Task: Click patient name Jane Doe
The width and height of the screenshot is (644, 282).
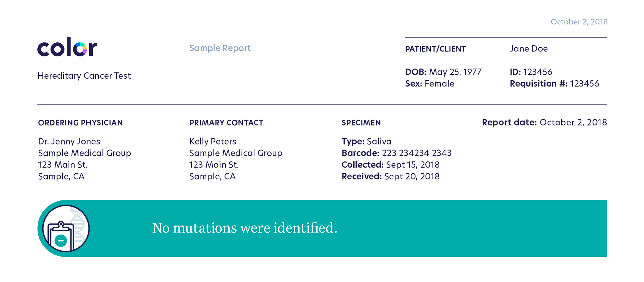Action: 529,49
